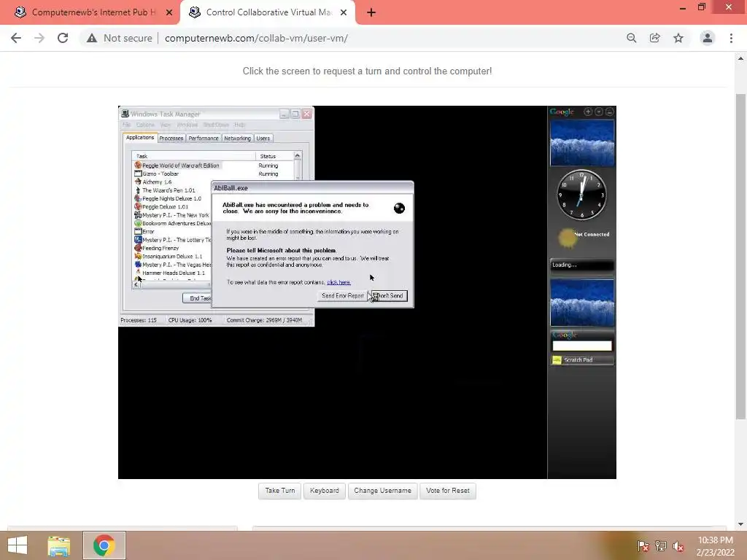The image size is (747, 560).
Task: Click the Google search field in sidebar
Action: 581,346
